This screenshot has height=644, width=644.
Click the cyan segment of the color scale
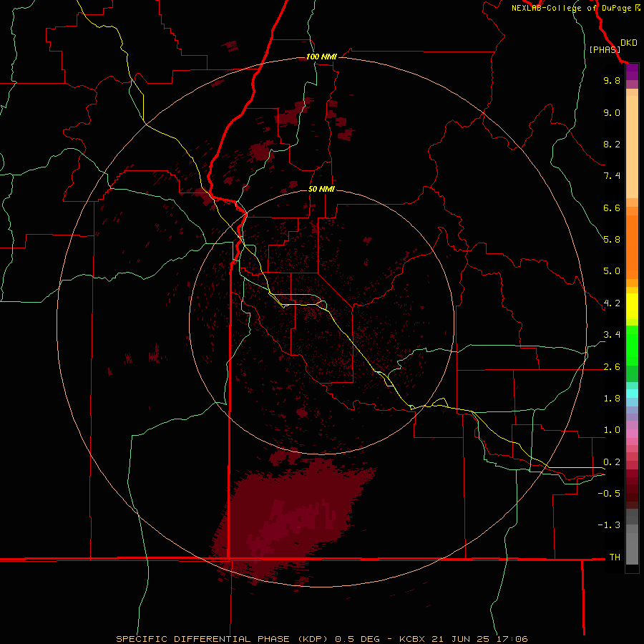[x=632, y=394]
